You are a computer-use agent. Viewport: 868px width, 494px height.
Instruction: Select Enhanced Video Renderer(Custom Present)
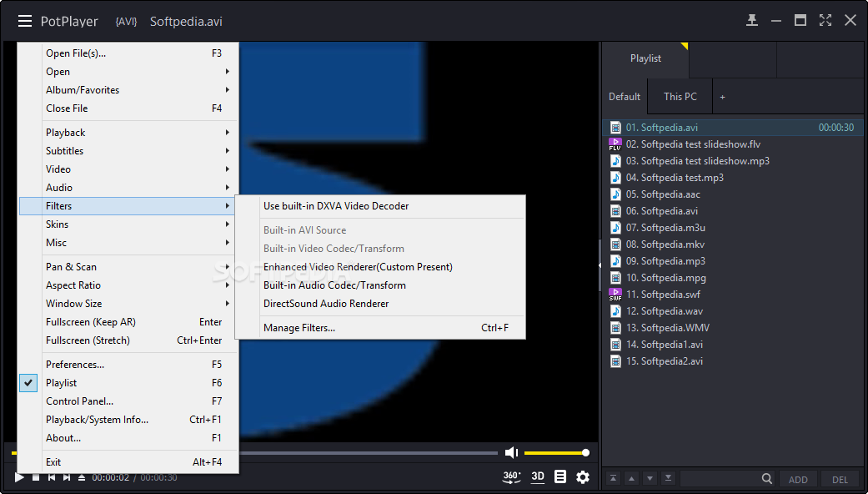380,267
